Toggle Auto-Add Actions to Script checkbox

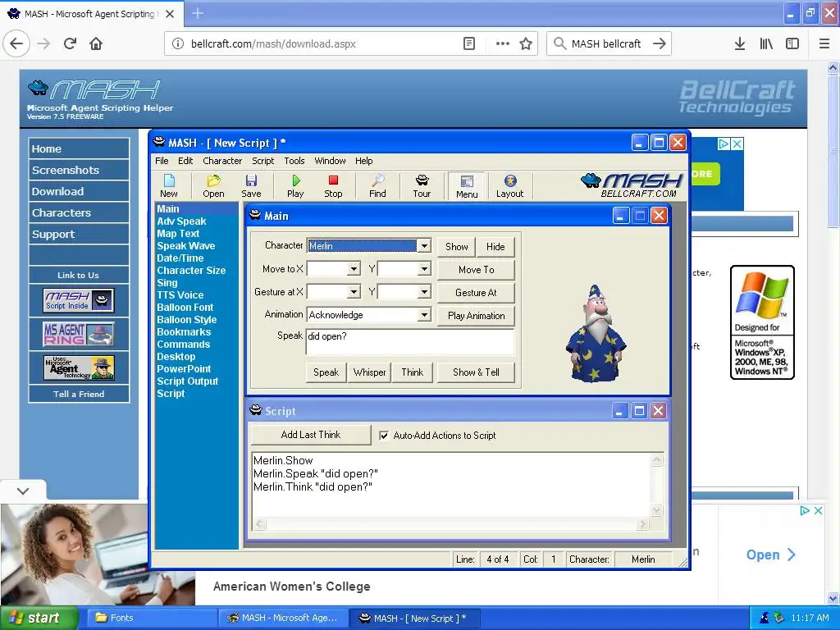click(384, 436)
